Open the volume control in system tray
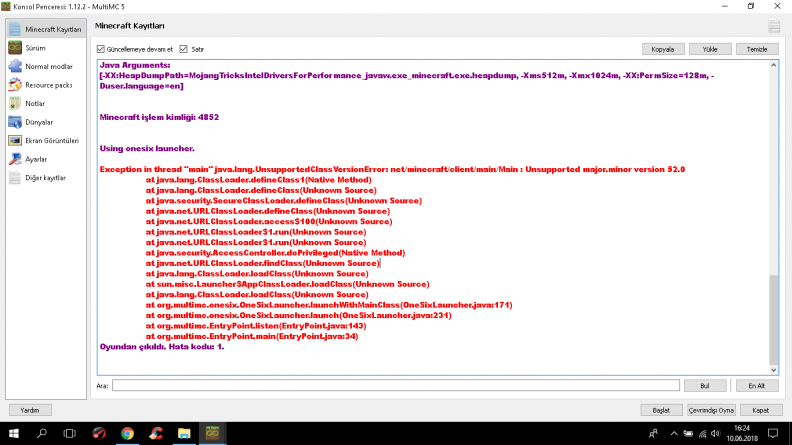Viewport: 792px width, 445px height. (715, 433)
